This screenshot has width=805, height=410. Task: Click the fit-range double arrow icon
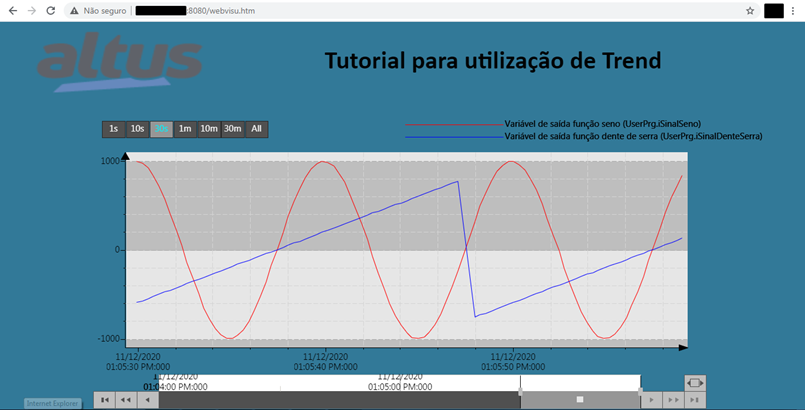pyautogui.click(x=696, y=382)
